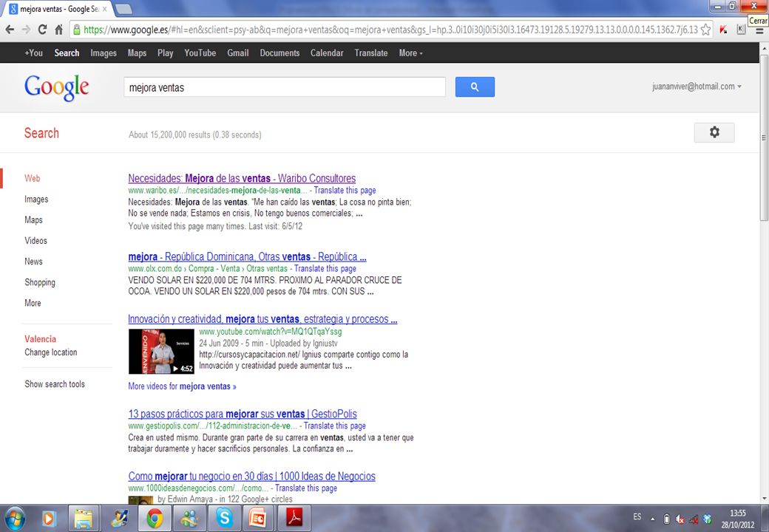Go to Play in the top bar
The width and height of the screenshot is (769, 532).
click(166, 53)
